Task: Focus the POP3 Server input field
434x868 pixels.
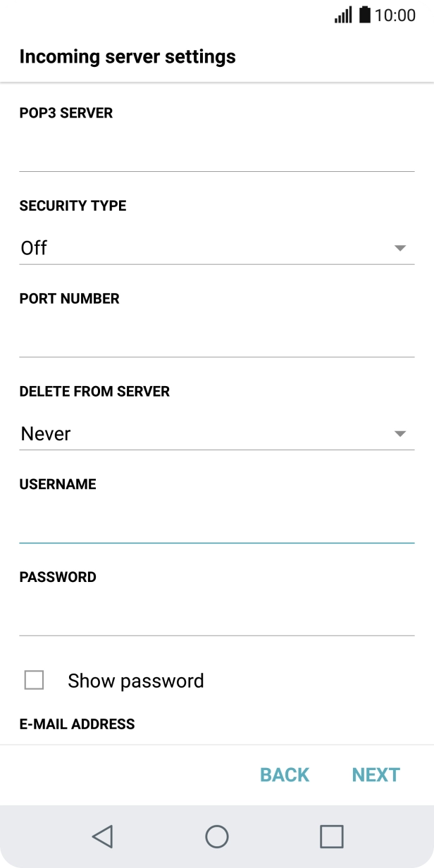Action: tap(216, 152)
